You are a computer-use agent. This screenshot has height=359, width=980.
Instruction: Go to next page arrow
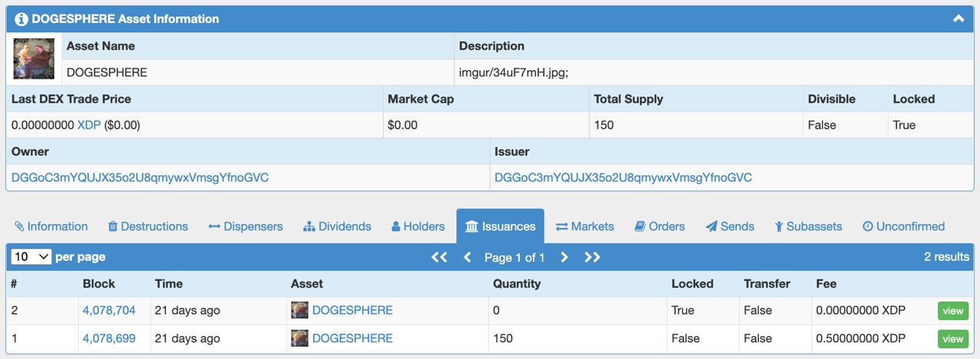coord(564,257)
